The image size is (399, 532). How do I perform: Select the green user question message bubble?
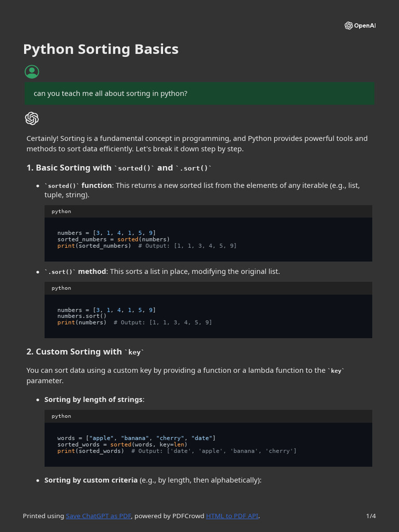[x=199, y=94]
